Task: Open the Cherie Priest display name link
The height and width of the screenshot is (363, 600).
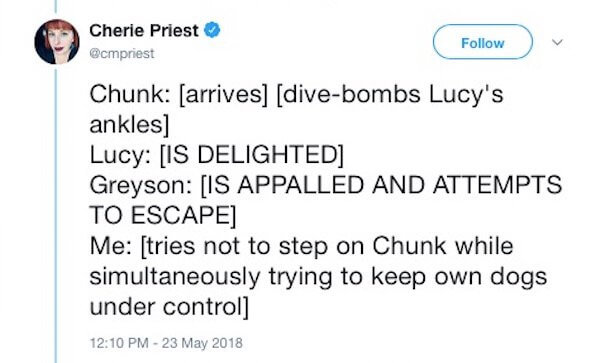Action: [144, 31]
